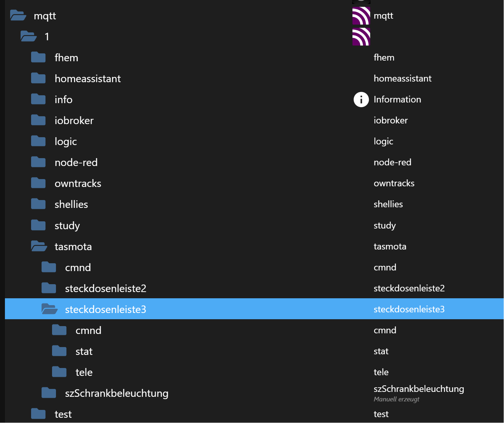Click the shellies folder icon
504x423 pixels.
click(38, 204)
